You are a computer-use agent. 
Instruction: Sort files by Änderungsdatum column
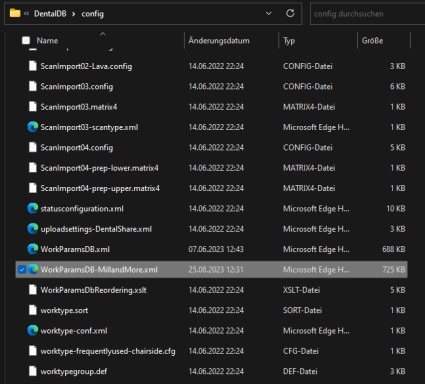tap(219, 41)
